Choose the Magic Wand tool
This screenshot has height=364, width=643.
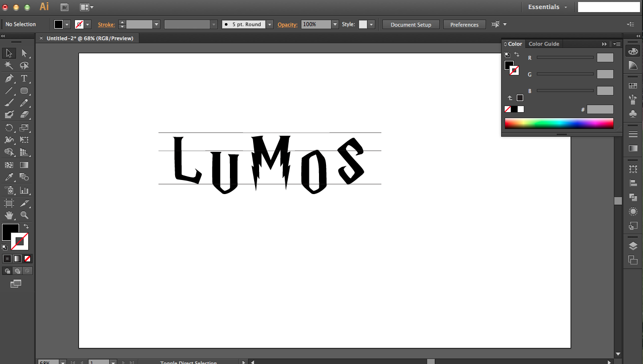tap(9, 66)
